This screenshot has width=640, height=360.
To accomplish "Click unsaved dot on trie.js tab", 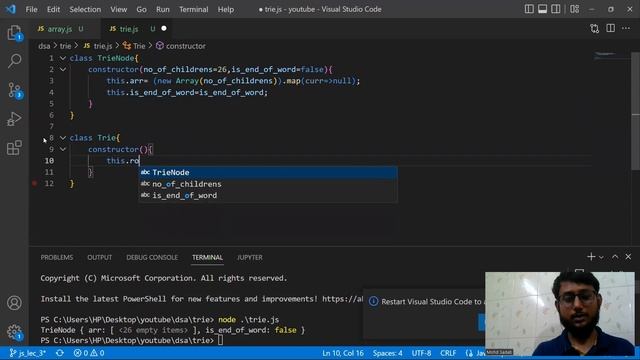I will (x=164, y=29).
